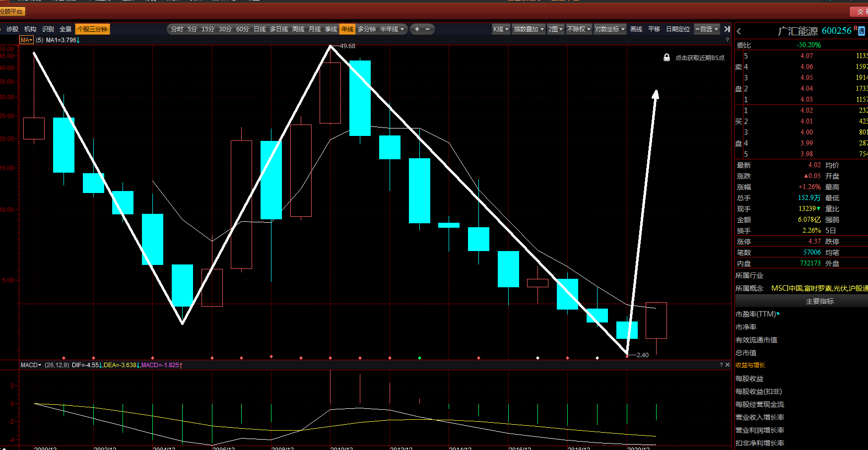The image size is (868, 450).
Task: Switch to 30分 period
Action: click(225, 29)
